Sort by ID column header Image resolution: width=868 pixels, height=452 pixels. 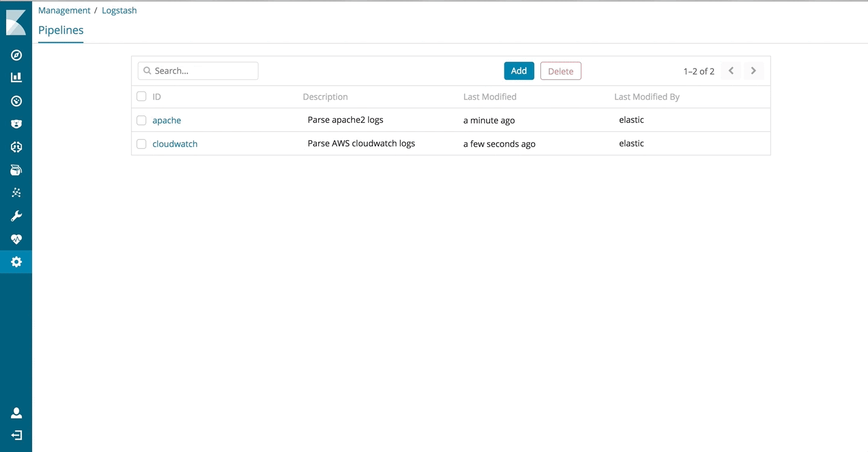[157, 97]
